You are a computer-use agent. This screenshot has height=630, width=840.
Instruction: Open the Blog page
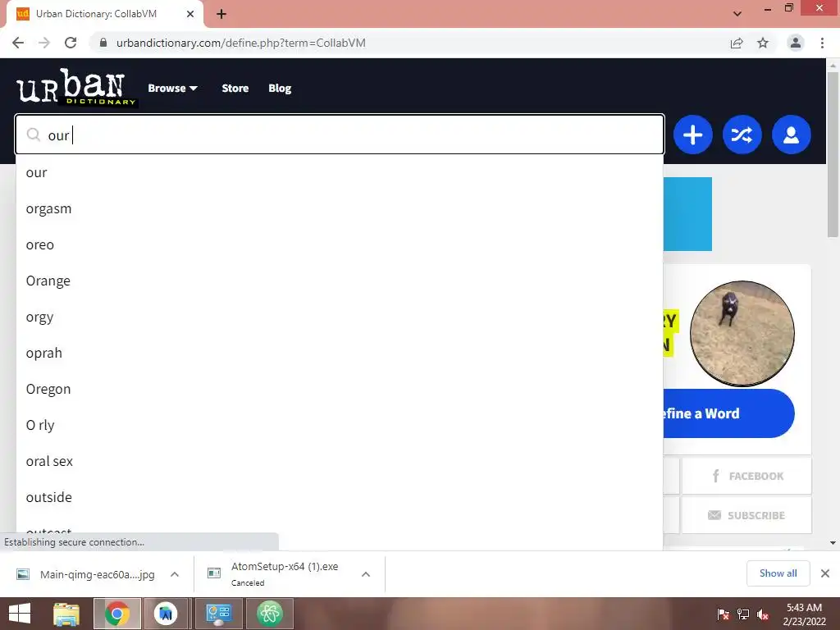(x=280, y=89)
